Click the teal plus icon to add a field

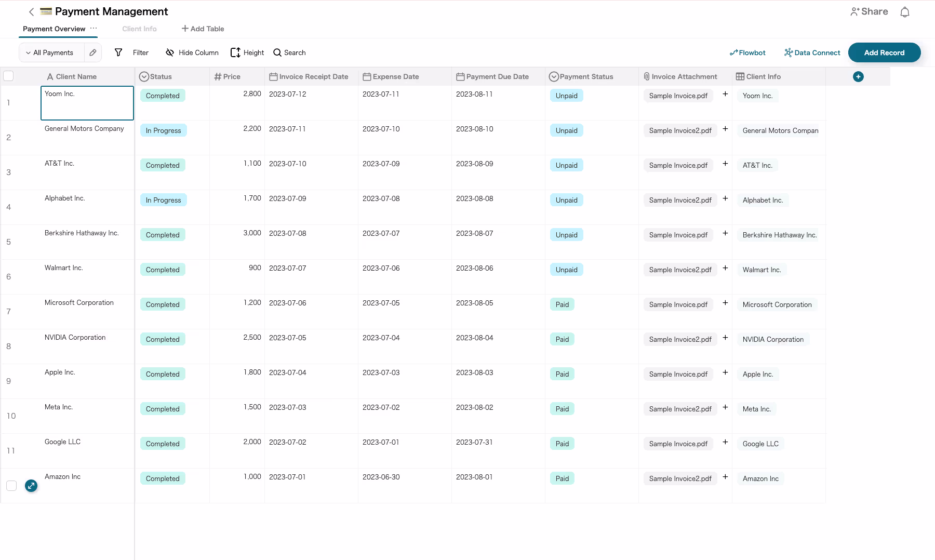[x=858, y=76]
